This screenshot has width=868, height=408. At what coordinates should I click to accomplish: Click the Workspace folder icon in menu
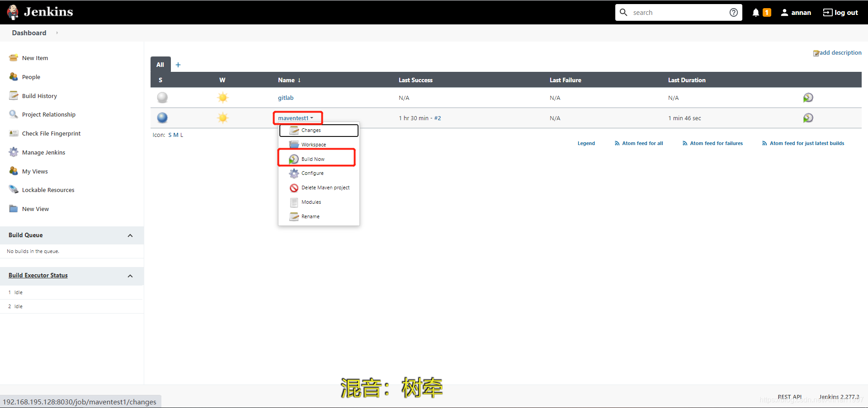294,145
